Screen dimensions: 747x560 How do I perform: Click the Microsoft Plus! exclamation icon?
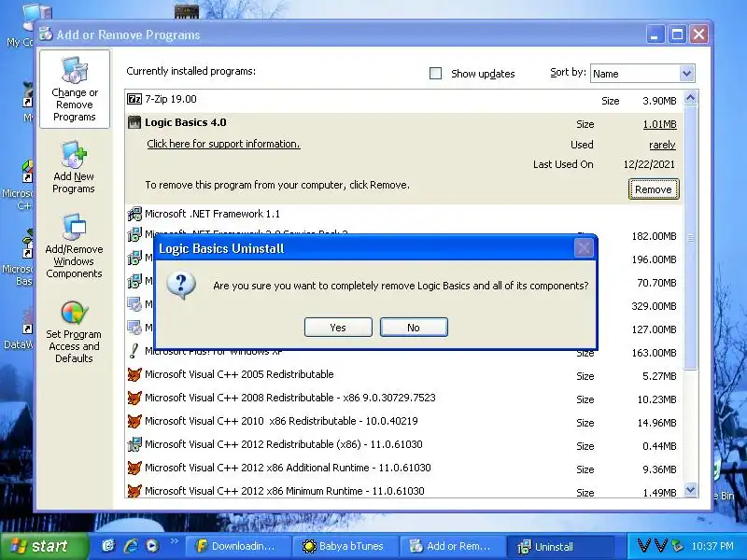(x=134, y=352)
